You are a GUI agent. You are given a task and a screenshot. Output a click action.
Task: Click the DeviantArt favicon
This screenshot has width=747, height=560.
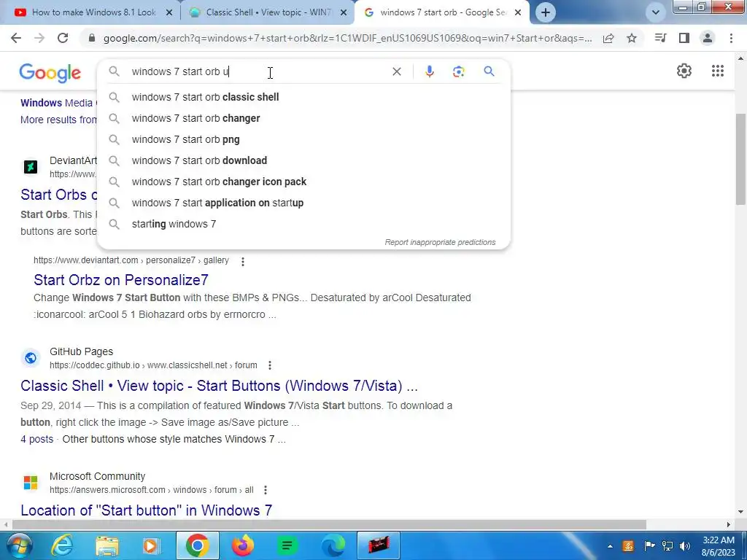point(31,167)
